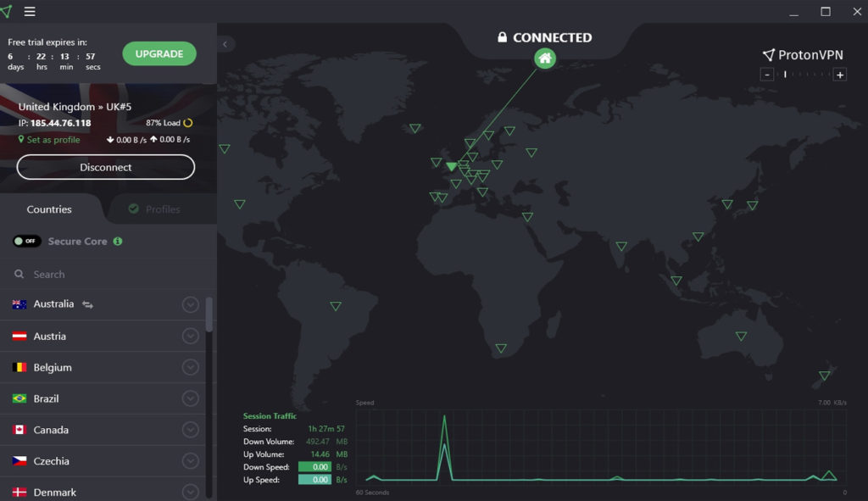
Task: Click the ProtonVPN logo in the title bar
Action: pyautogui.click(x=6, y=11)
